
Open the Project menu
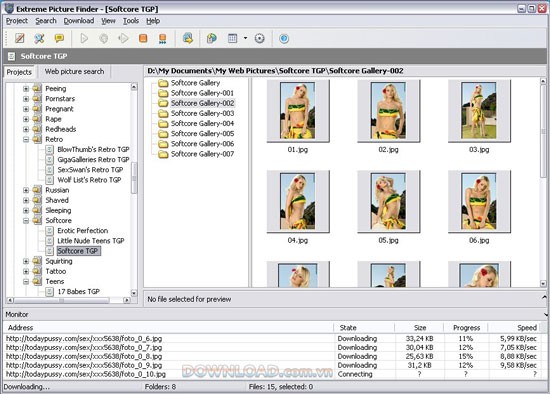(x=17, y=21)
